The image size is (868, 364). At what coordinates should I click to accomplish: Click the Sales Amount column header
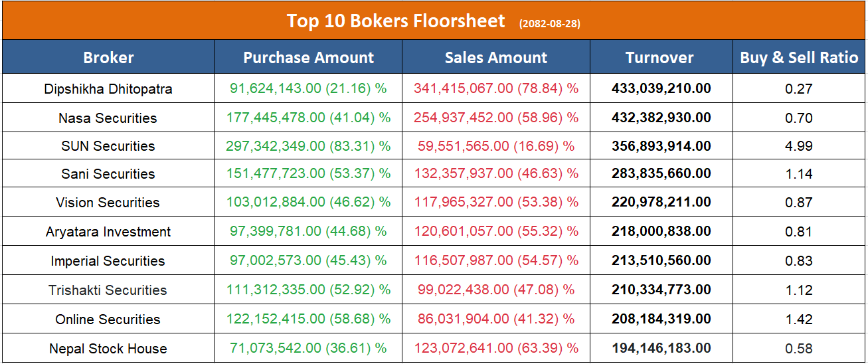[x=496, y=58]
